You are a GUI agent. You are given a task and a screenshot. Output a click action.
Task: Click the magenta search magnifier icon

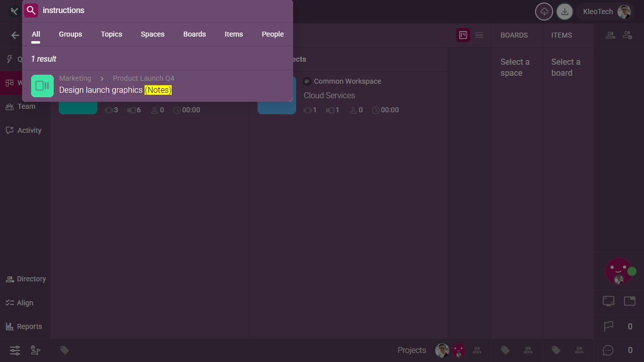[x=31, y=11]
